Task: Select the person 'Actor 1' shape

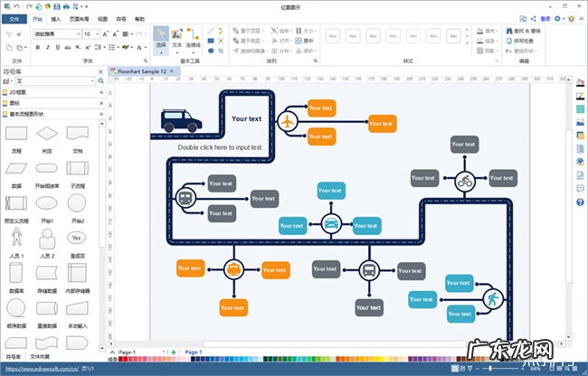Action: tap(16, 239)
